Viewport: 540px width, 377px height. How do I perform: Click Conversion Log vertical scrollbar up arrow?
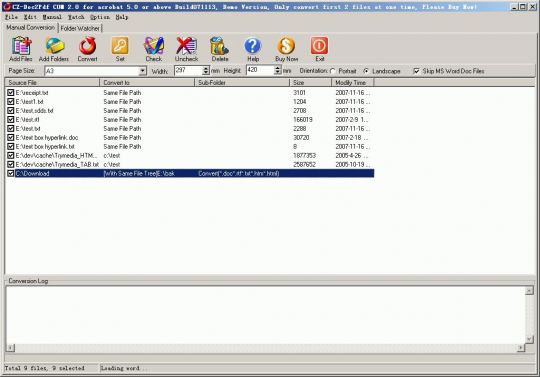[529, 291]
